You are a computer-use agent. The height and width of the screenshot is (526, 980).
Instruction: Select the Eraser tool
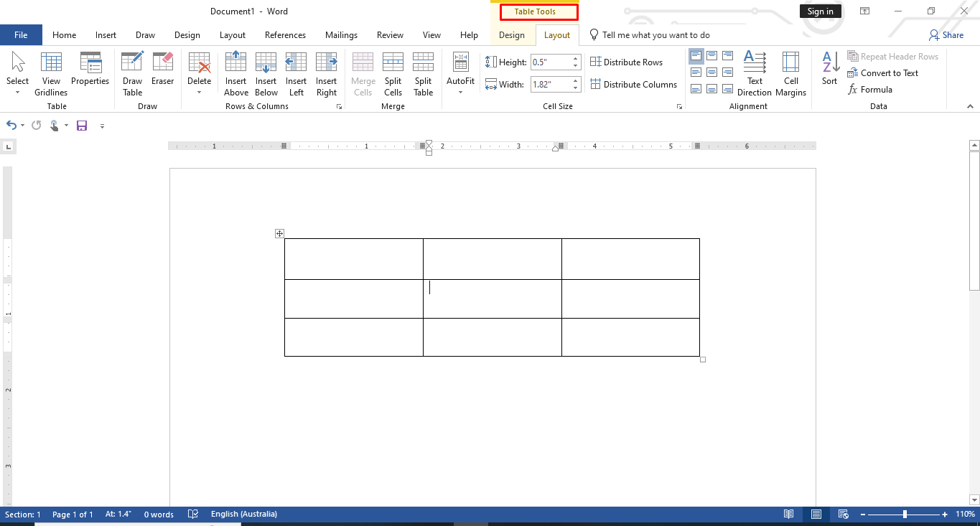click(162, 72)
